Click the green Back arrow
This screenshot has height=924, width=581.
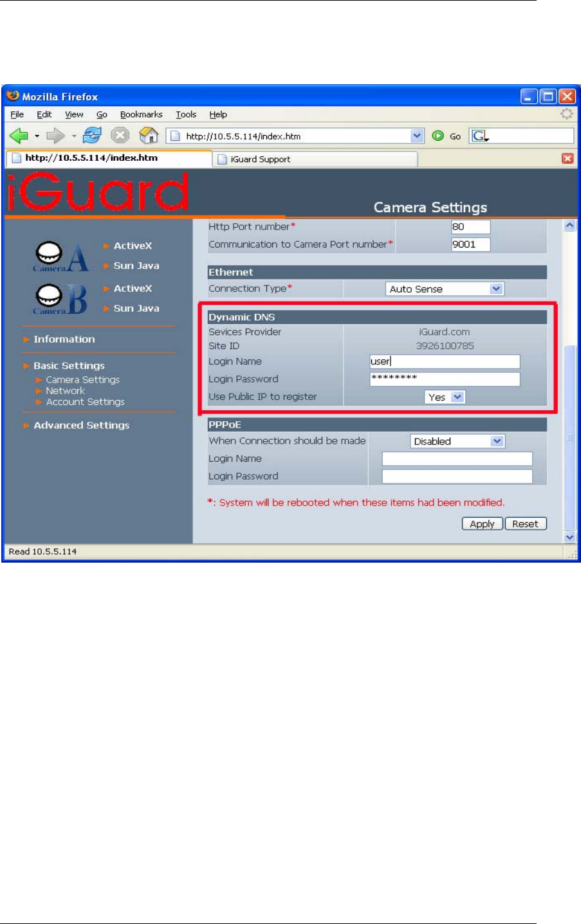tap(19, 136)
